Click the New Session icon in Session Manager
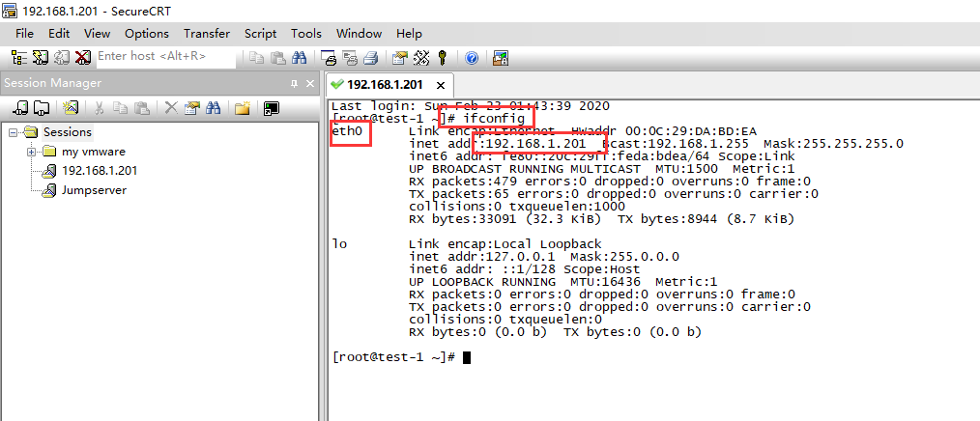 click(71, 108)
